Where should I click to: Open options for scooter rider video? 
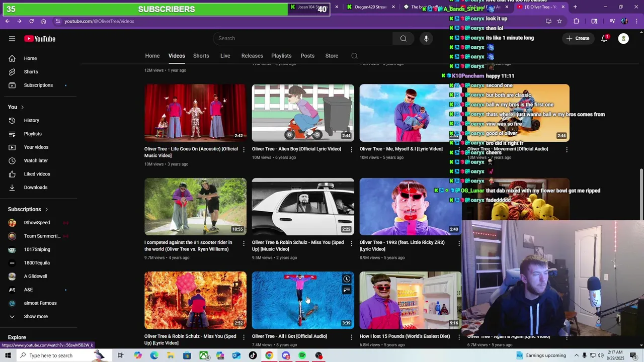click(x=244, y=243)
